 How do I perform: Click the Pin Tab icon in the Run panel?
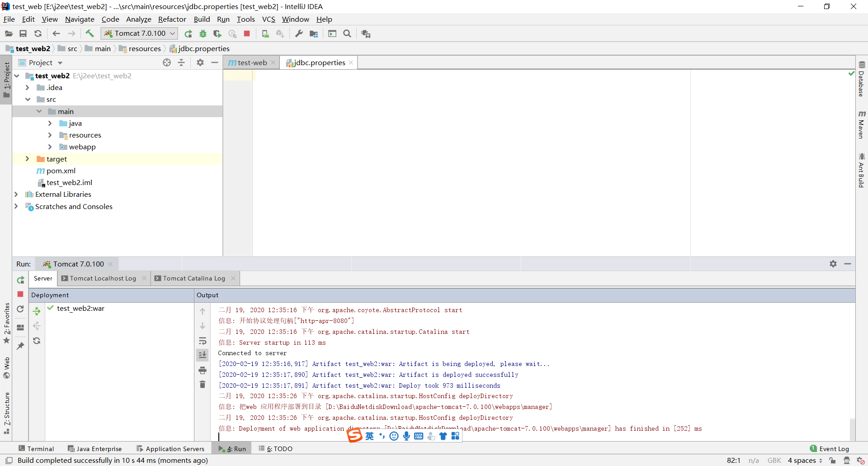tap(20, 346)
